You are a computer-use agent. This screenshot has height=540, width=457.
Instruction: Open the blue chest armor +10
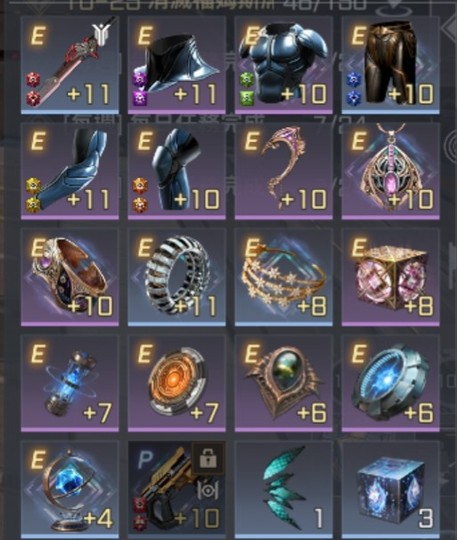[x=284, y=65]
